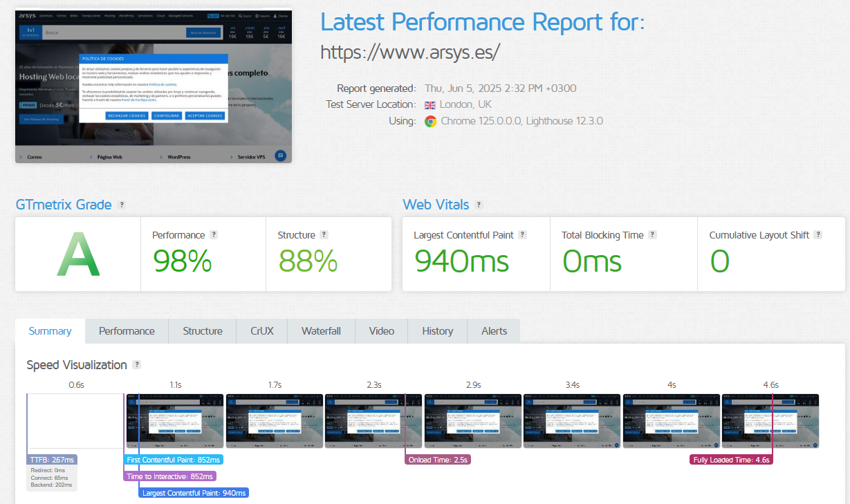Open the Speed Visualization help icon
The image size is (850, 504).
tap(137, 365)
